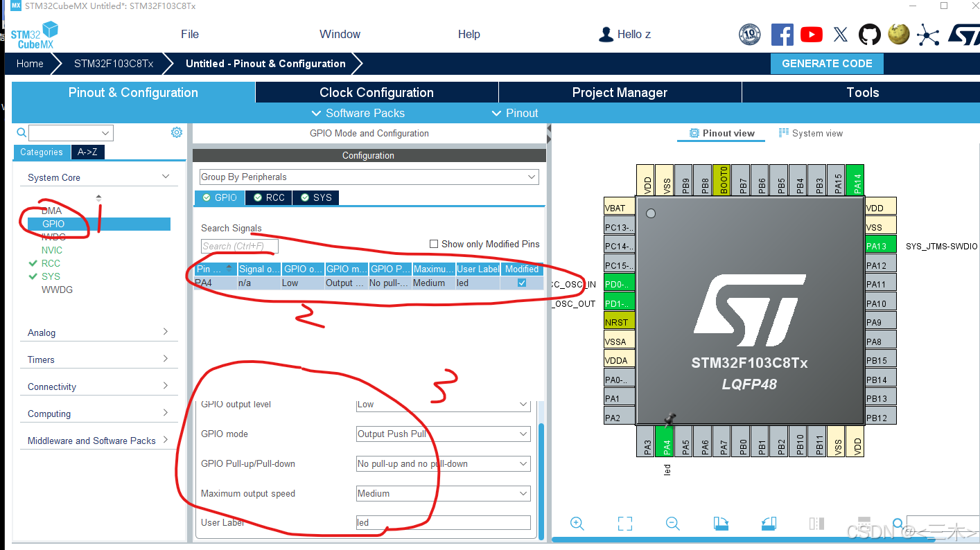Screen dimensions: 980x550
Task: Click the ST logo in the header
Action: tap(963, 35)
